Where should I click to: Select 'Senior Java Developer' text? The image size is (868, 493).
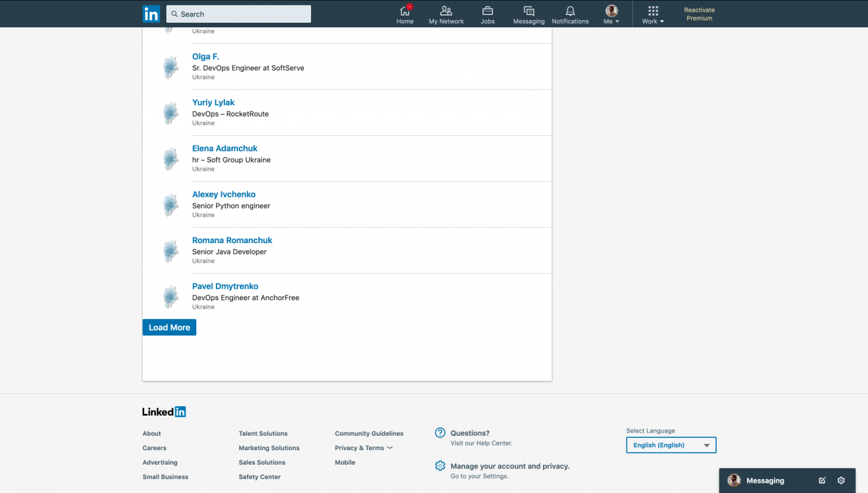pyautogui.click(x=229, y=252)
